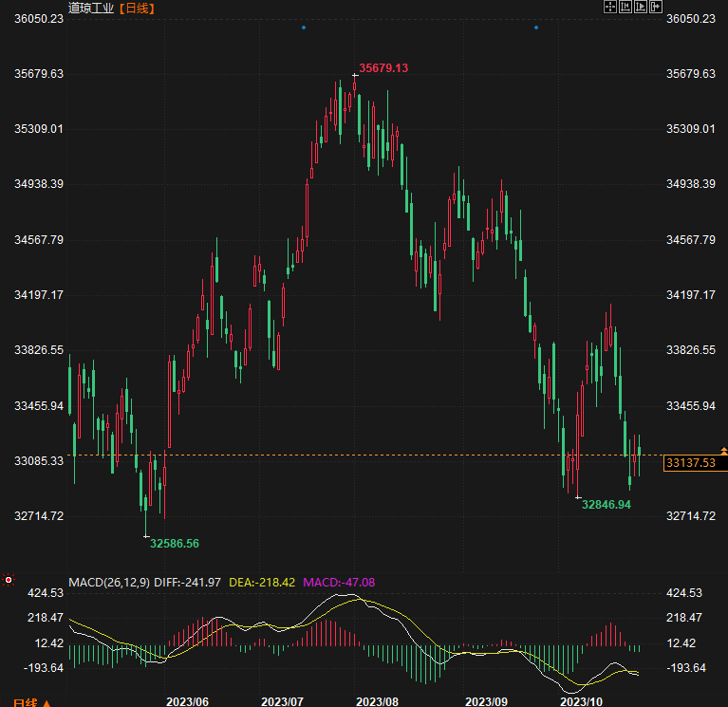Click the crosshair cursor icon in top toolbar

coord(610,7)
